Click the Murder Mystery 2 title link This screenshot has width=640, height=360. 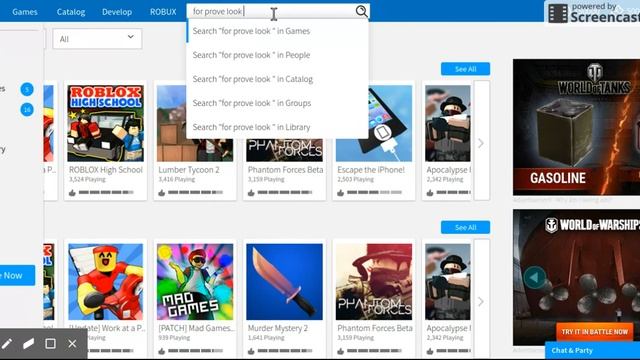[278, 328]
